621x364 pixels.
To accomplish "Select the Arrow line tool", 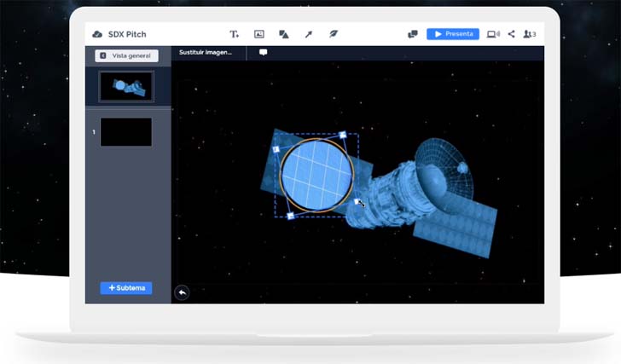I will tap(309, 34).
